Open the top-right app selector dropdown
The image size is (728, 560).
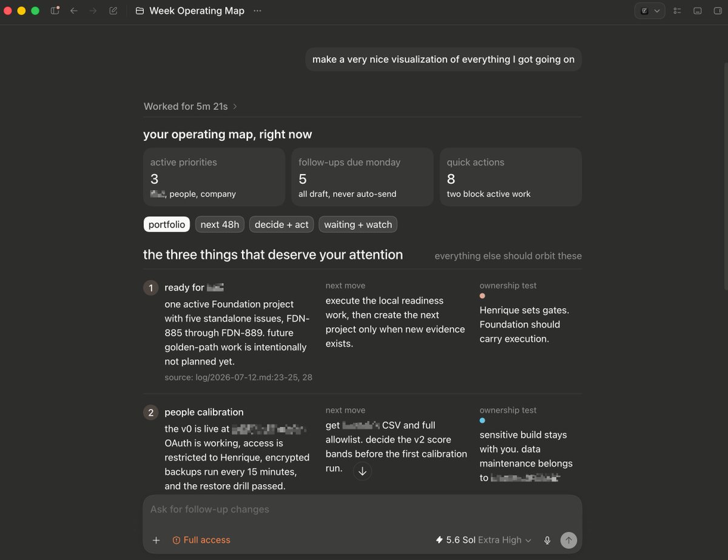point(650,11)
